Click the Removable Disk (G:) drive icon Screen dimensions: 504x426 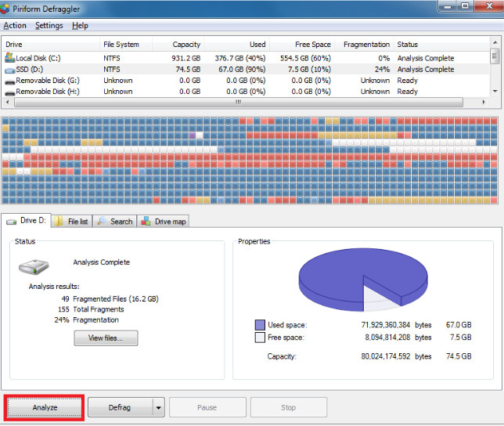9,81
